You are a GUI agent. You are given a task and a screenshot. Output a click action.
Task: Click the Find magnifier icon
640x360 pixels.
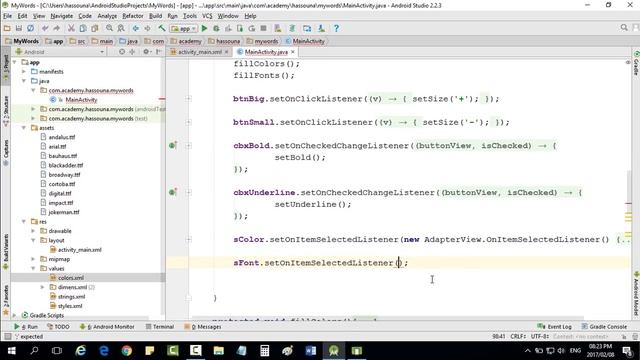coord(109,28)
